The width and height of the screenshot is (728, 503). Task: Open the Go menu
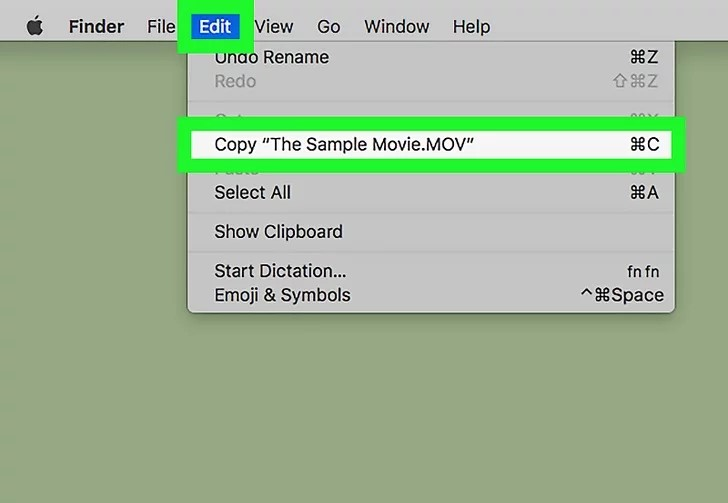(x=329, y=26)
